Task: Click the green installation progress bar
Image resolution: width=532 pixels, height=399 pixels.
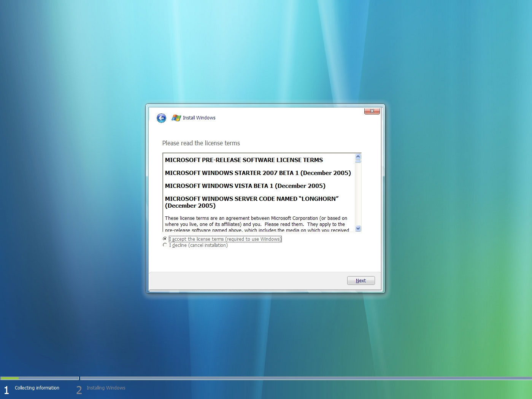Action: coord(10,378)
